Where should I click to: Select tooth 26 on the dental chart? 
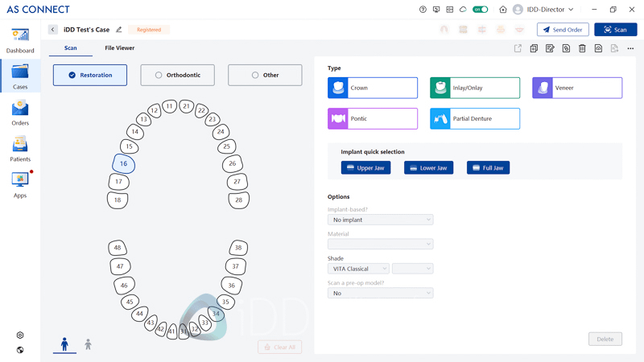pyautogui.click(x=233, y=163)
